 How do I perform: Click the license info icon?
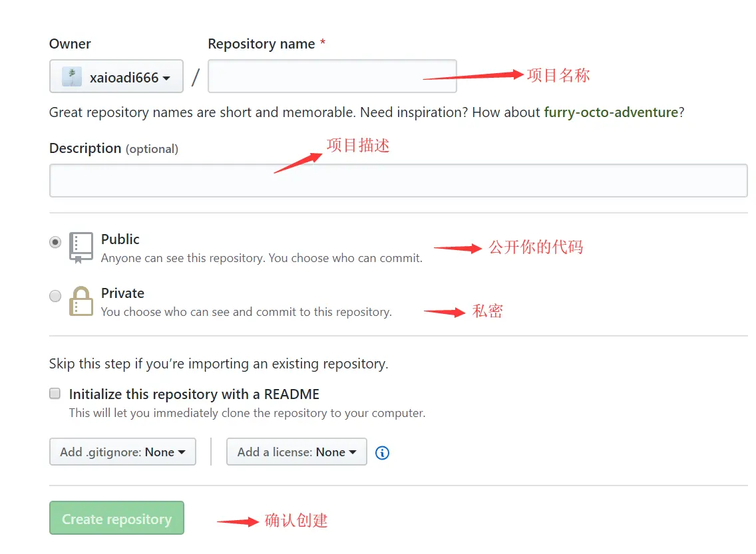383,453
